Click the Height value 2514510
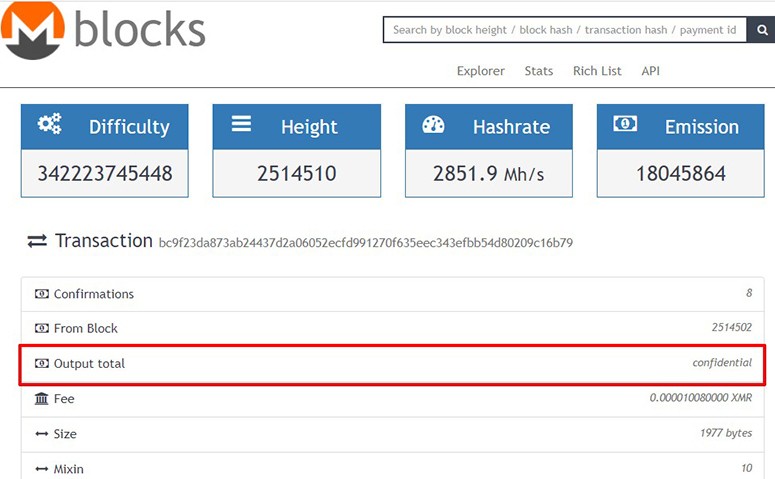This screenshot has width=775, height=479. (x=296, y=173)
